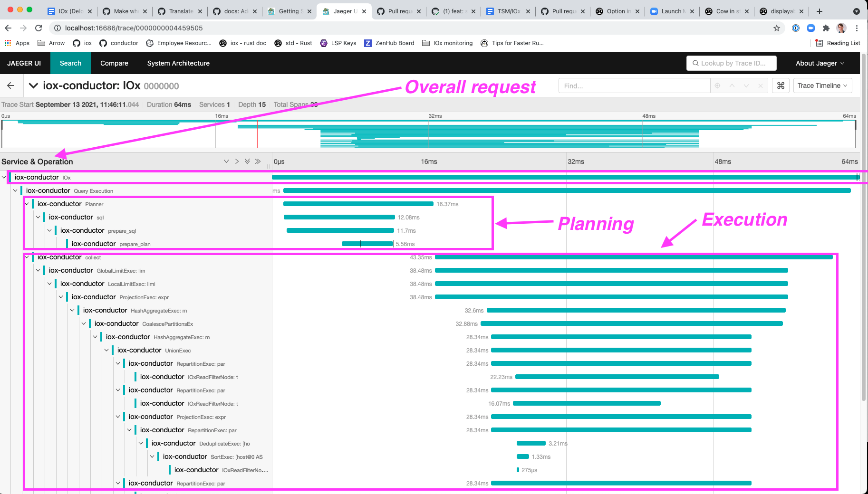Open the conductor bookmark
This screenshot has height=494, width=868.
pyautogui.click(x=119, y=43)
